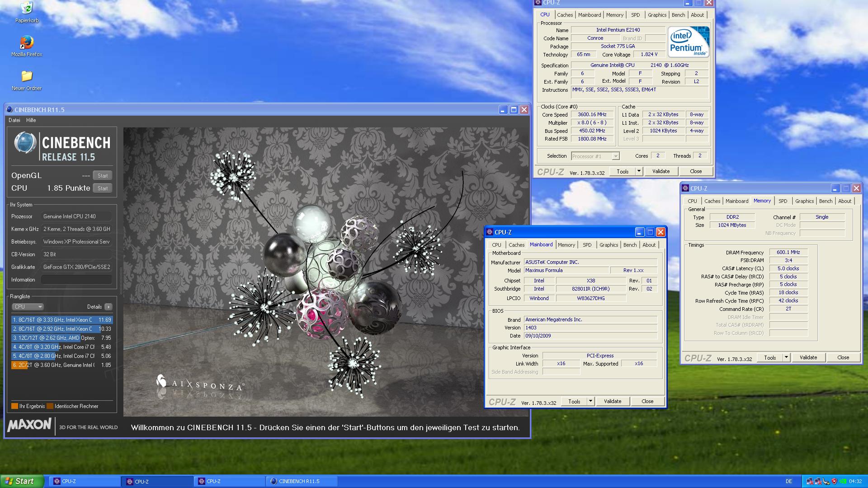Screen dimensions: 868x488
Task: Open the Windows Start button
Action: click(22, 481)
